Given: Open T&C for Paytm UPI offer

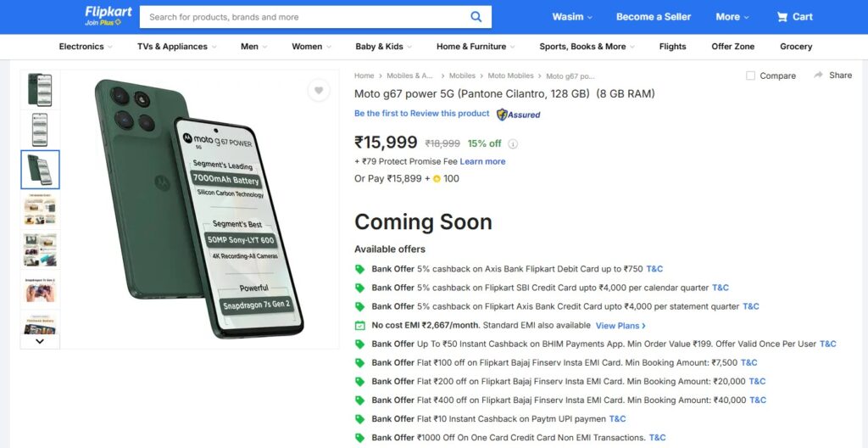Looking at the screenshot, I should click(x=617, y=418).
